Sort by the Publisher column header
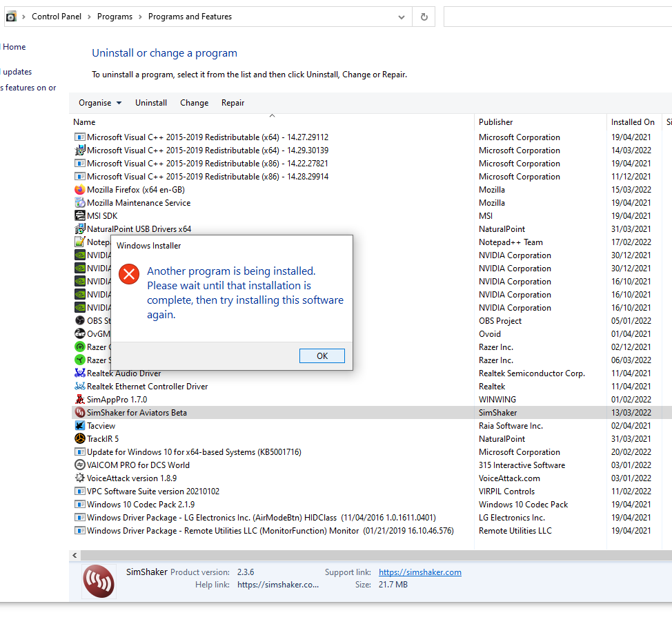The width and height of the screenshot is (672, 642). [x=540, y=122]
